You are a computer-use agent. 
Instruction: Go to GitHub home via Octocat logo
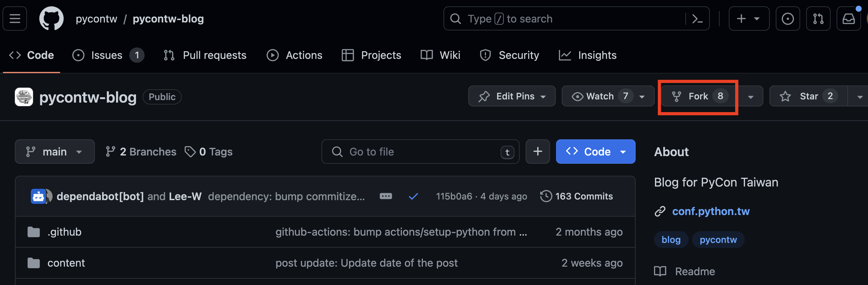point(51,18)
